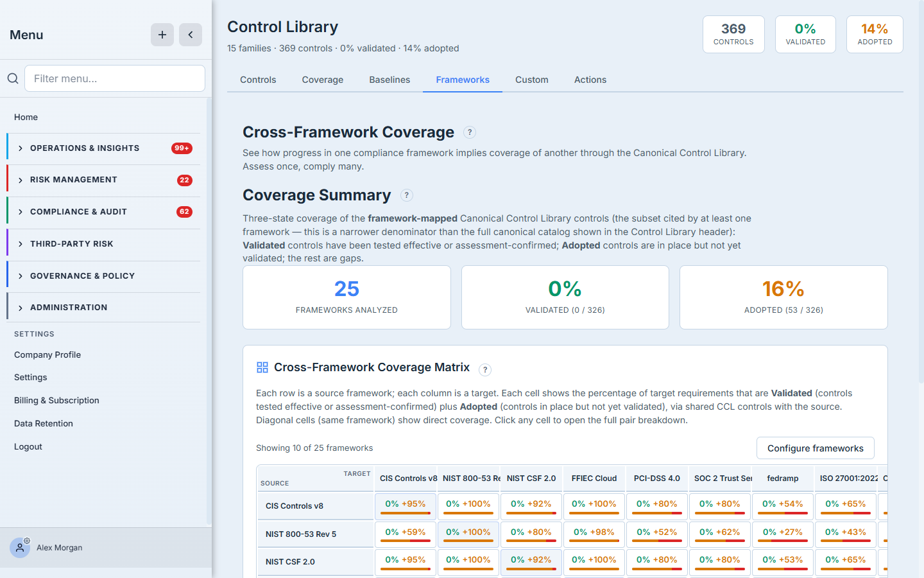Open CIS Controls v8 to fedramp cell +54%
924x578 pixels.
(x=783, y=506)
